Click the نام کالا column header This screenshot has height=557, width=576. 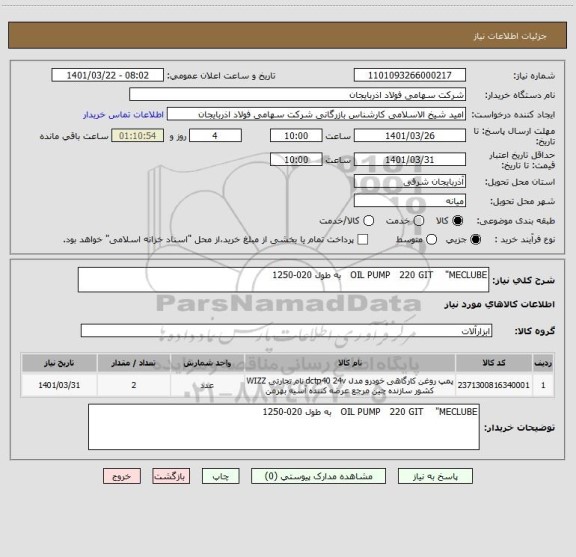pyautogui.click(x=350, y=363)
